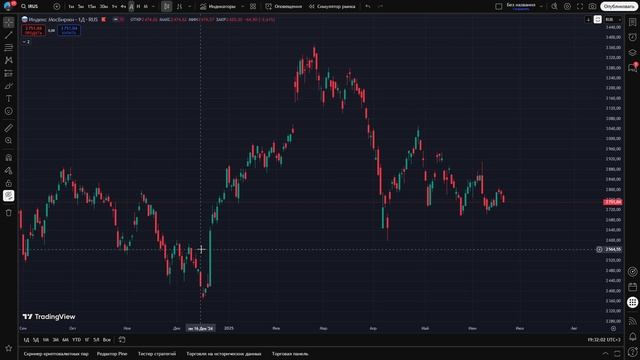Select the trend line tool
Image resolution: width=640 pixels, height=360 pixels.
(x=9, y=35)
